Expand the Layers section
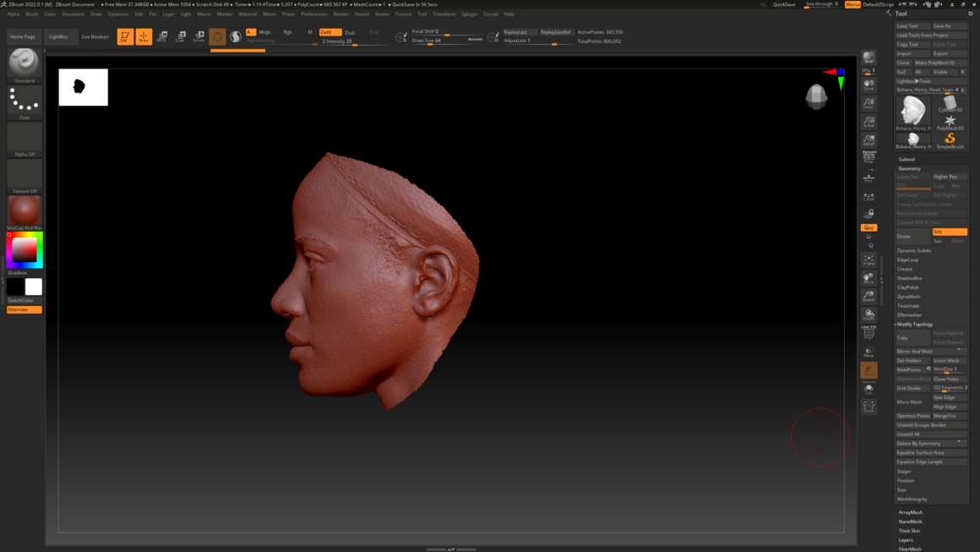 (906, 540)
